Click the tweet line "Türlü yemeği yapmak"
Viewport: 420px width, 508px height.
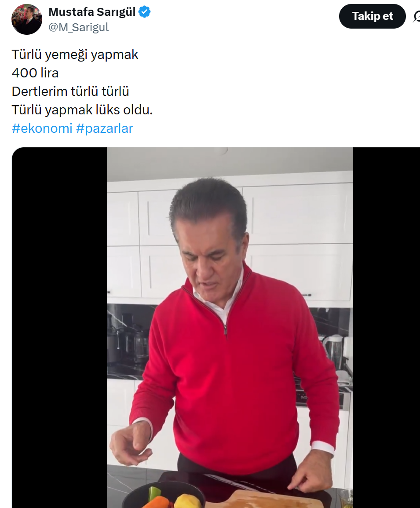[75, 55]
